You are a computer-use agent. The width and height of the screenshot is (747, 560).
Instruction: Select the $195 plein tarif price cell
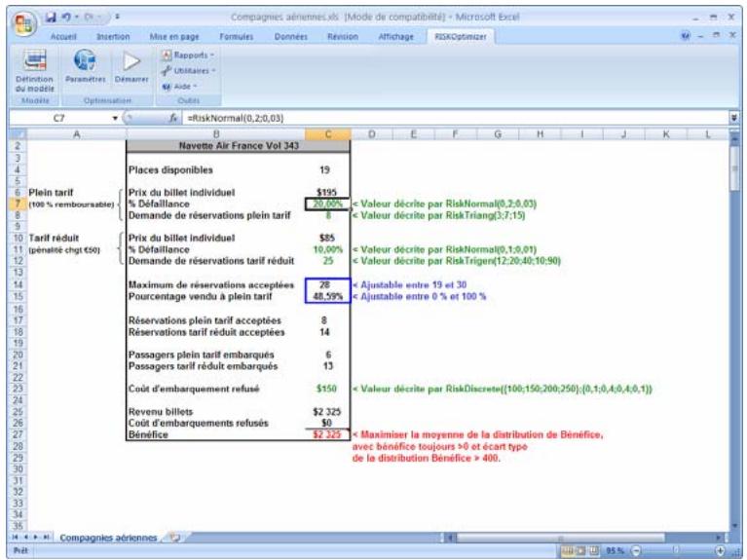pos(327,193)
